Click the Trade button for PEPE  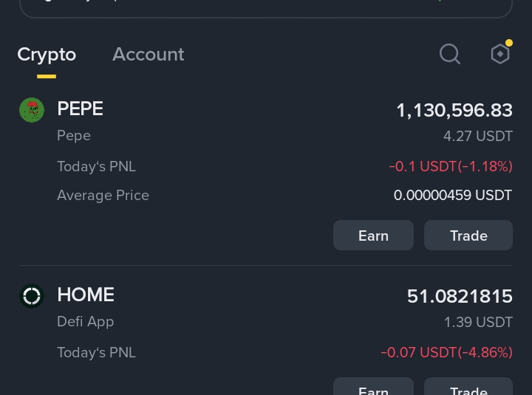468,236
